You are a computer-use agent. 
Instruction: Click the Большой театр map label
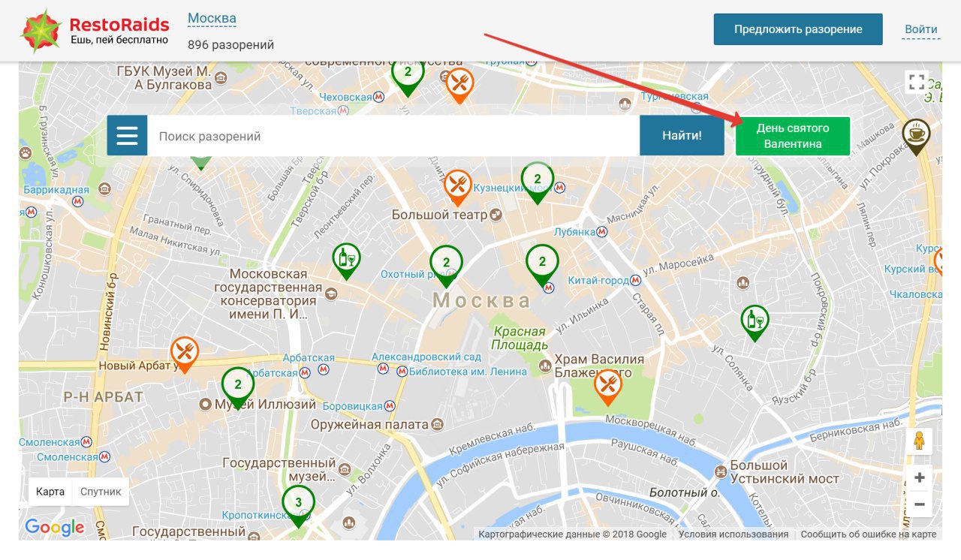(x=438, y=215)
